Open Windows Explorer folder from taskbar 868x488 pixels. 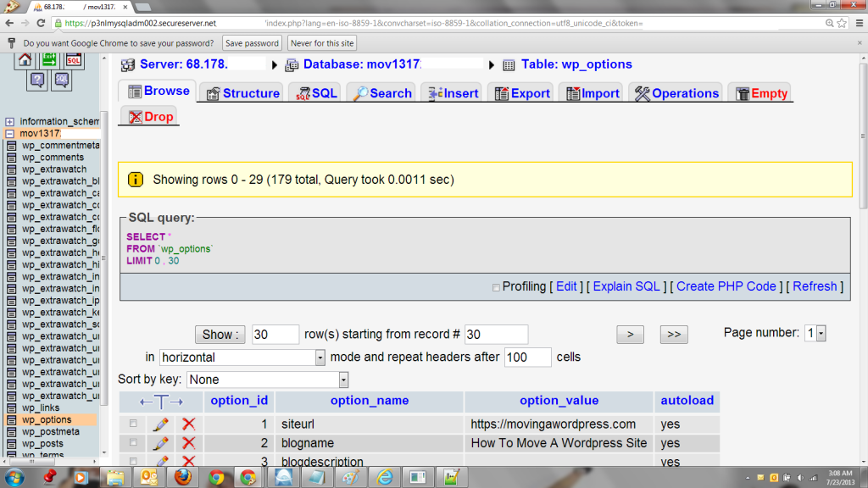pyautogui.click(x=115, y=477)
